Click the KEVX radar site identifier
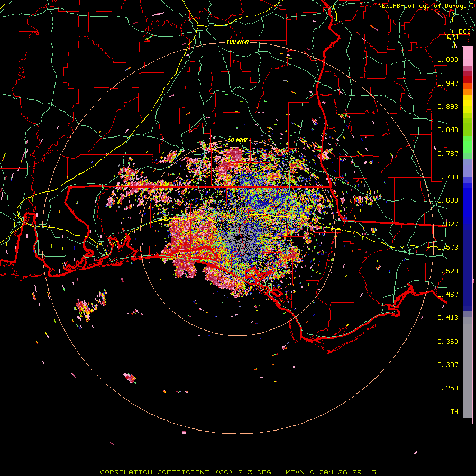Image resolution: width=476 pixels, height=476 pixels. 296,472
